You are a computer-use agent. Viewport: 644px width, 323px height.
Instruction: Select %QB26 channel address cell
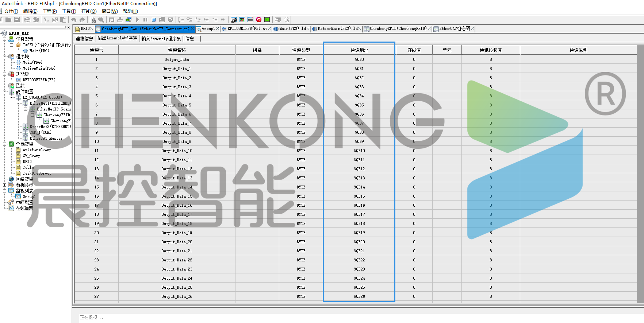pos(359,296)
